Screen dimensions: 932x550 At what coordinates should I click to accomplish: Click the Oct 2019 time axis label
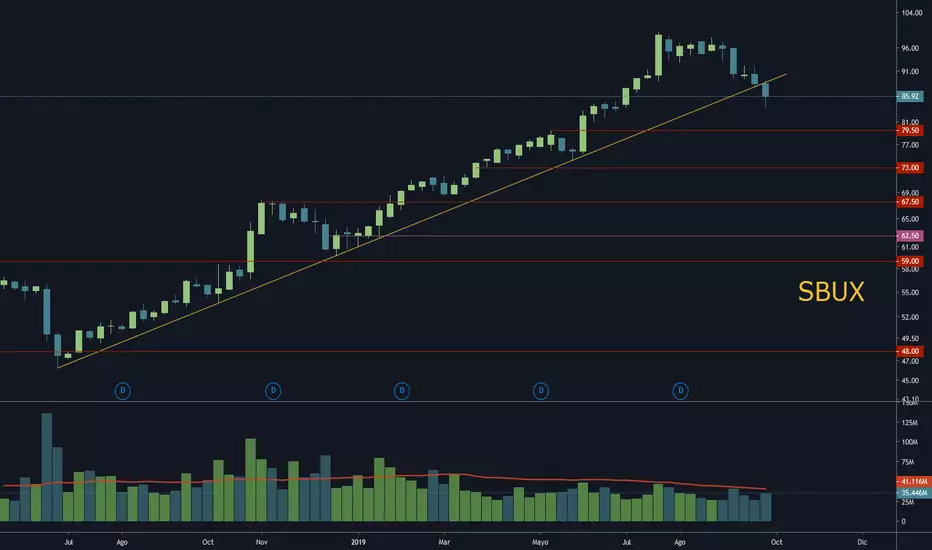pos(776,542)
